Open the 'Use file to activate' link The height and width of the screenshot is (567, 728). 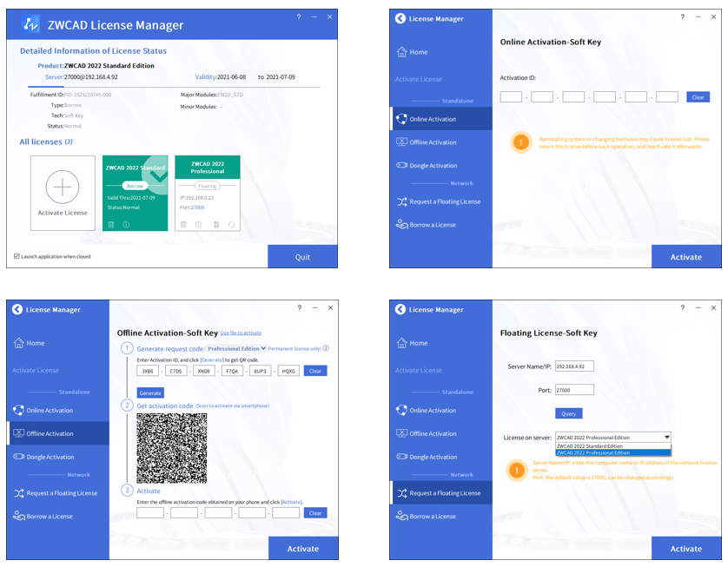[241, 333]
